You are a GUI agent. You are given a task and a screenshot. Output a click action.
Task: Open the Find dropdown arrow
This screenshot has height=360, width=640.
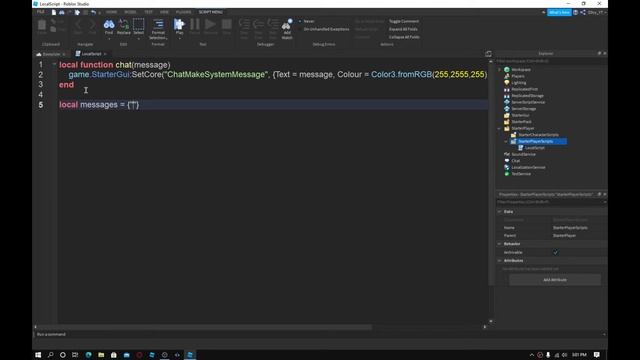click(x=109, y=38)
